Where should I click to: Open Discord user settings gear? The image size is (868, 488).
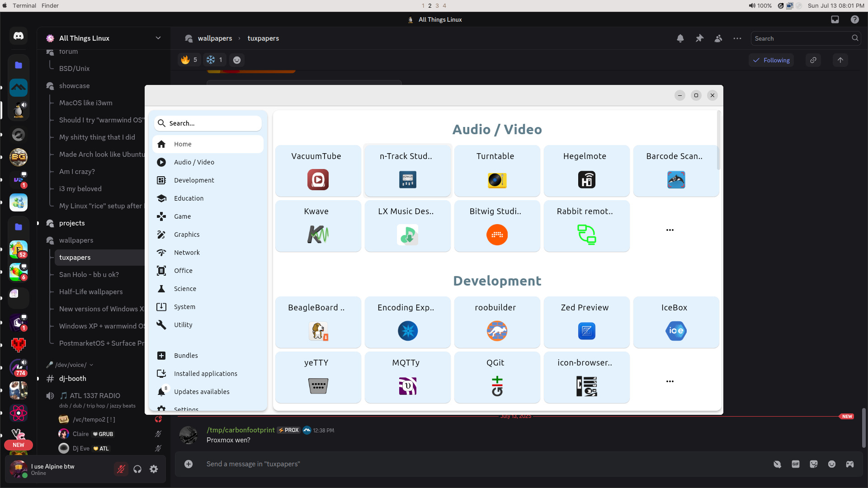pyautogui.click(x=154, y=469)
